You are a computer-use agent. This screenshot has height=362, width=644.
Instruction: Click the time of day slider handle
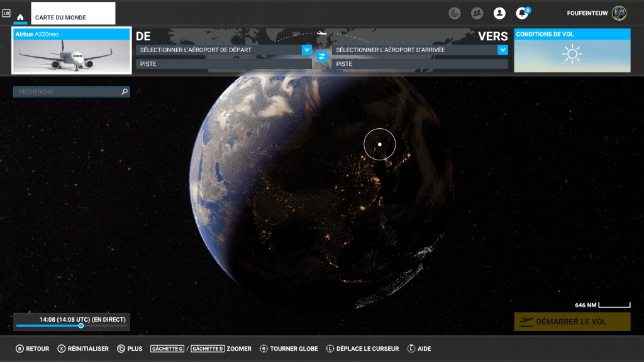click(81, 326)
